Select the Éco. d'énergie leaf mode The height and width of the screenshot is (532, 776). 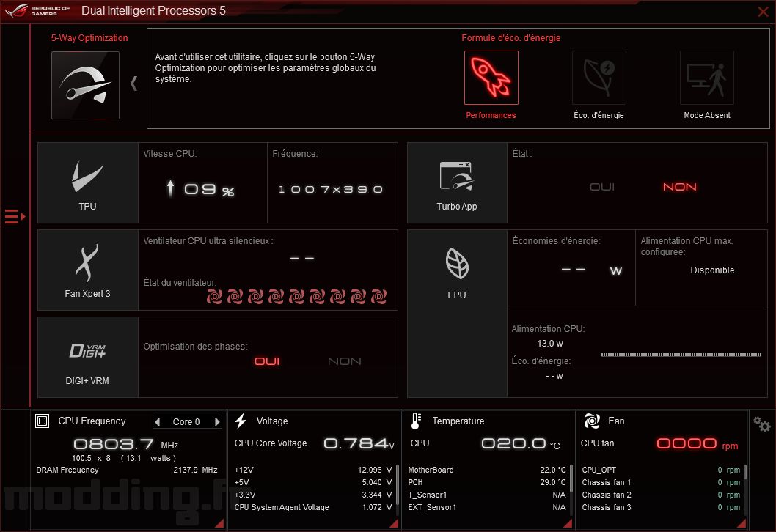tap(599, 78)
